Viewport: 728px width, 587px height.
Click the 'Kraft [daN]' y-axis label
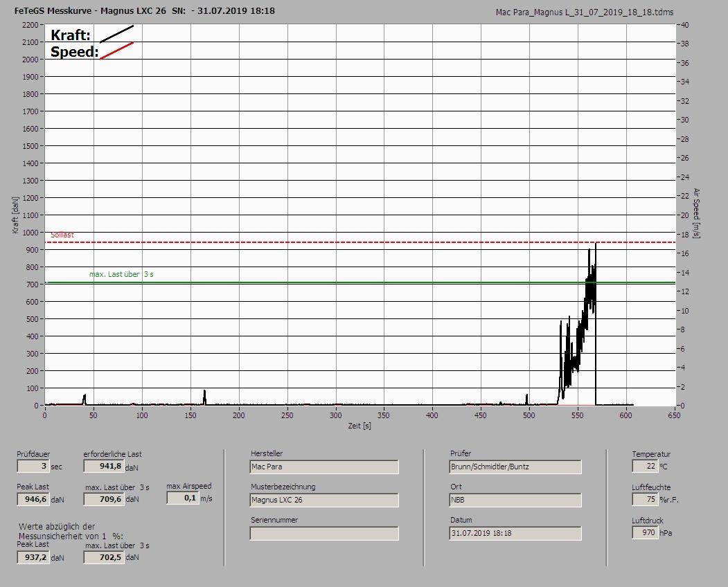15,215
